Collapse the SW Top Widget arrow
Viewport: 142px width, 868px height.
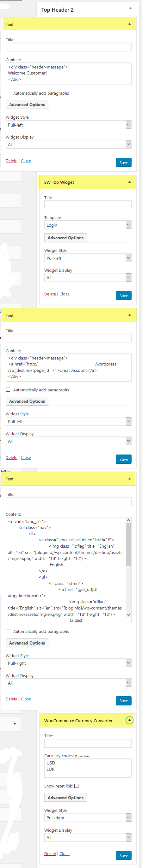click(130, 182)
